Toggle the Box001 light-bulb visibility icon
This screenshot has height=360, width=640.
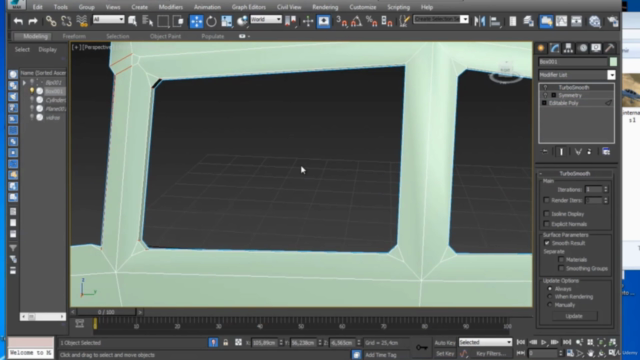pos(31,91)
